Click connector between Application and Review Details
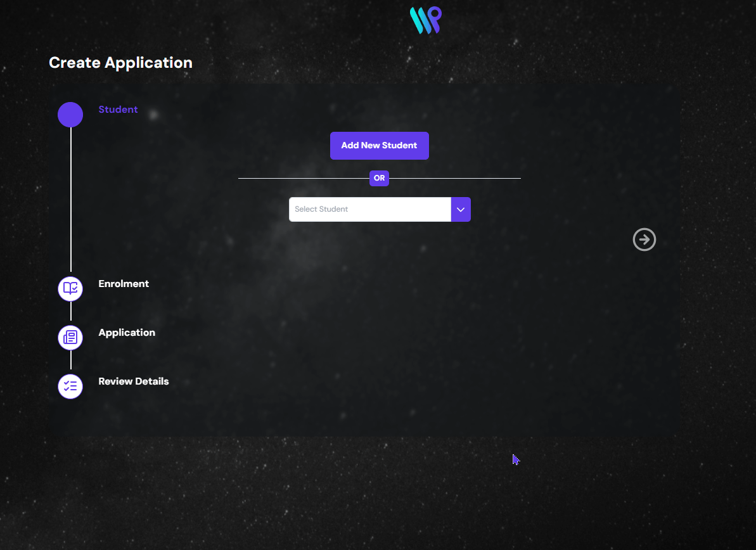This screenshot has height=550, width=756. [70, 361]
